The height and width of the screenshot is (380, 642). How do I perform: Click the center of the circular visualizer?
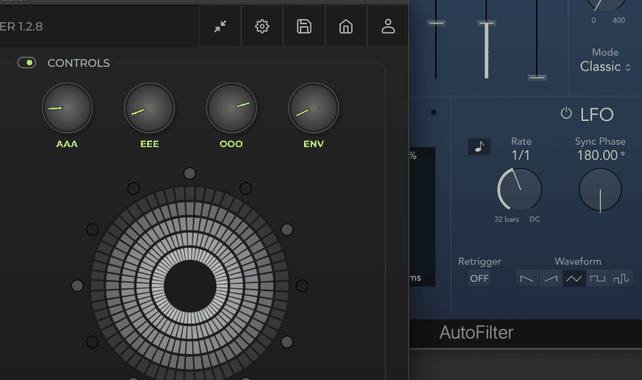[x=190, y=286]
